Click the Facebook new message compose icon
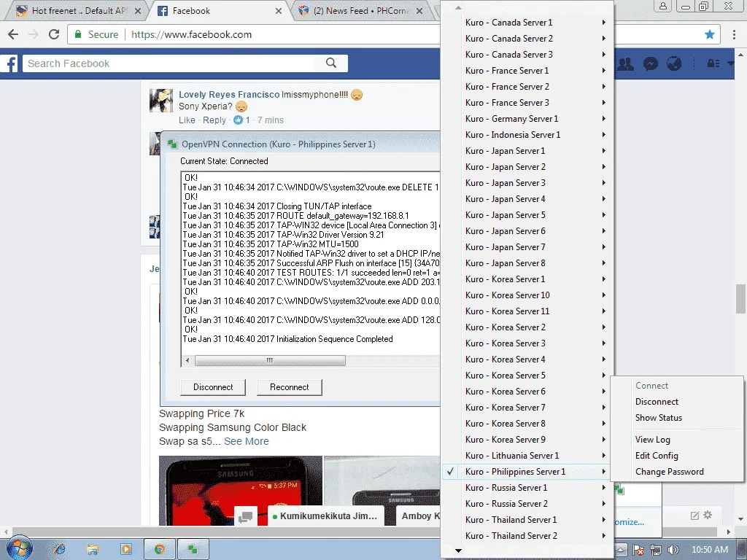Screen dimensions: 747x560 coord(694,516)
